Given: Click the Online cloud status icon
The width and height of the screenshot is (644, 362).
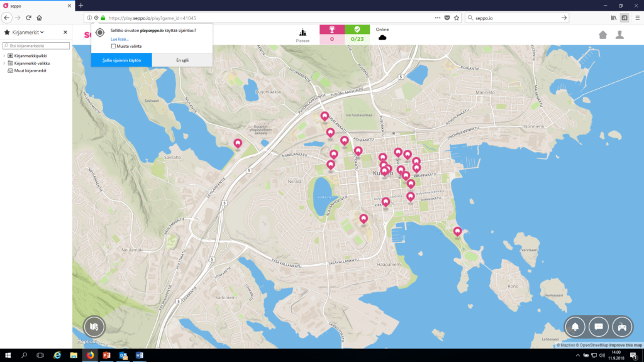Looking at the screenshot, I should [x=382, y=38].
